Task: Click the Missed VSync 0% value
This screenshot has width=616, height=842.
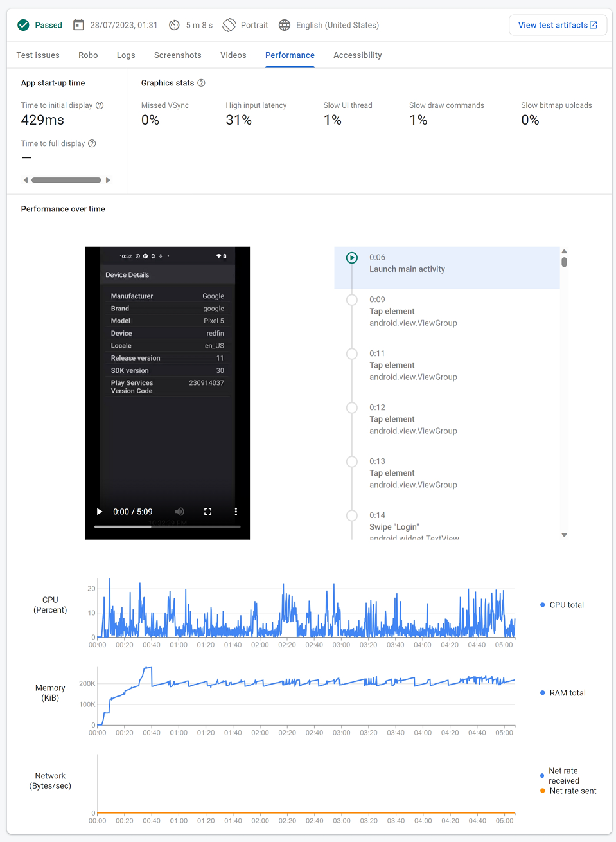Action: point(150,120)
